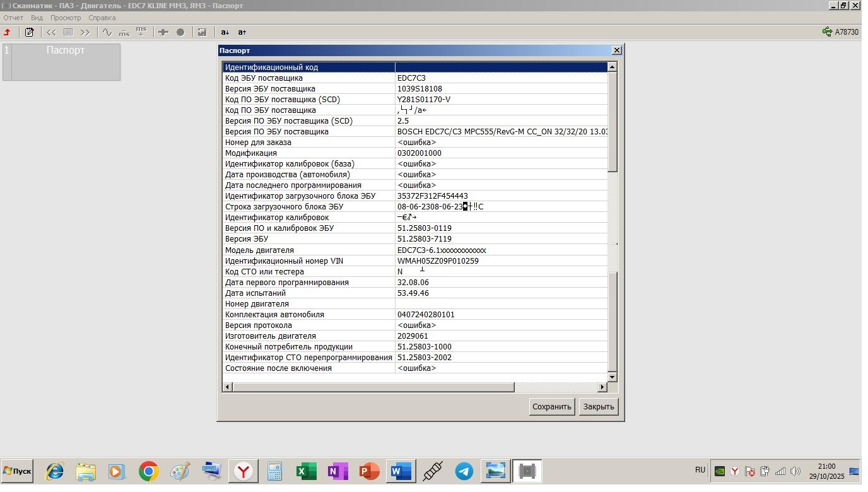Click the RU language indicator in the tray
The height and width of the screenshot is (492, 868).
coord(700,470)
